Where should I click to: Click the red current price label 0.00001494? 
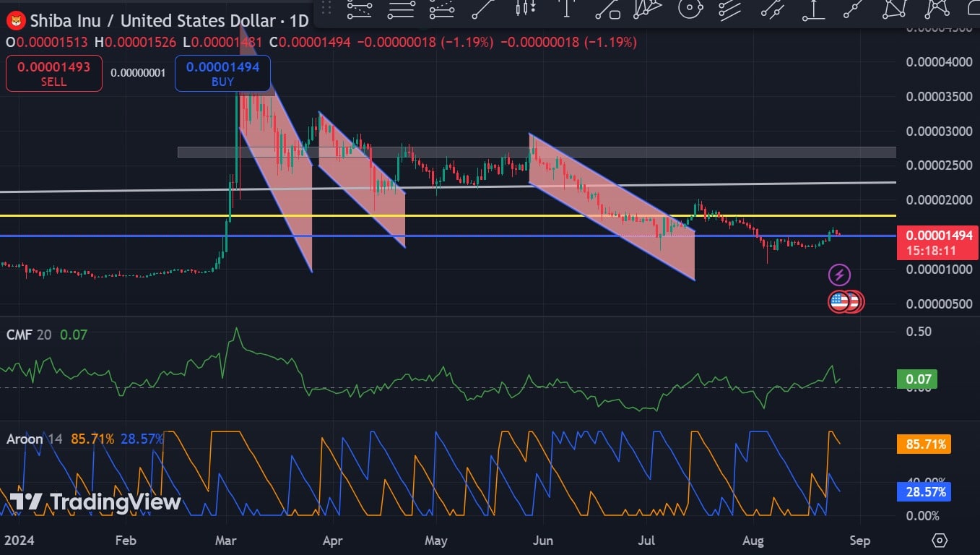pos(937,235)
